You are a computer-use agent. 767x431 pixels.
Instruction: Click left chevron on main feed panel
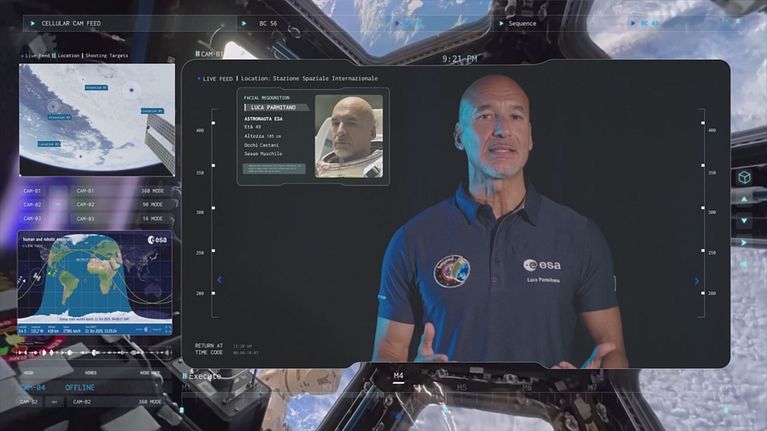[219, 280]
